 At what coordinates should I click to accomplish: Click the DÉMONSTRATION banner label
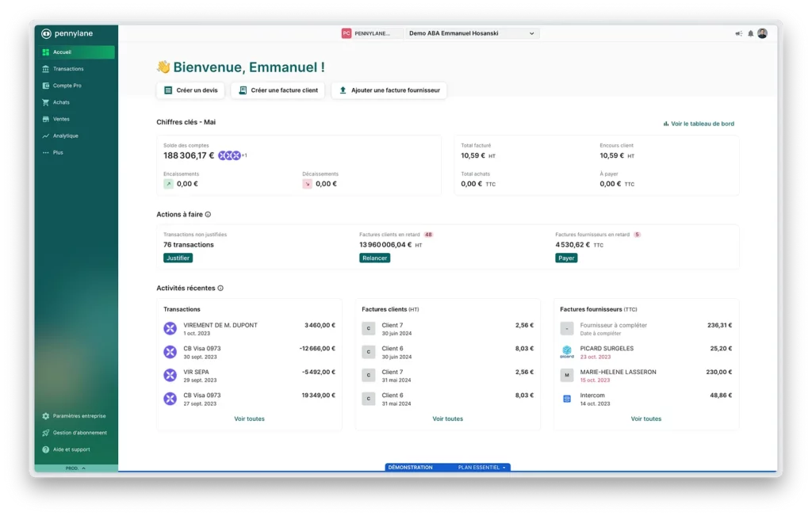click(410, 468)
